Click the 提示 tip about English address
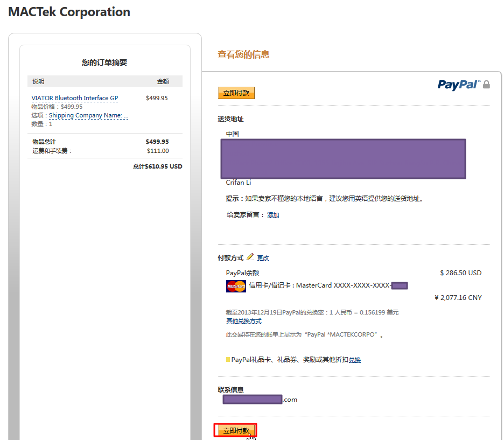The height and width of the screenshot is (440, 504). pos(324,199)
